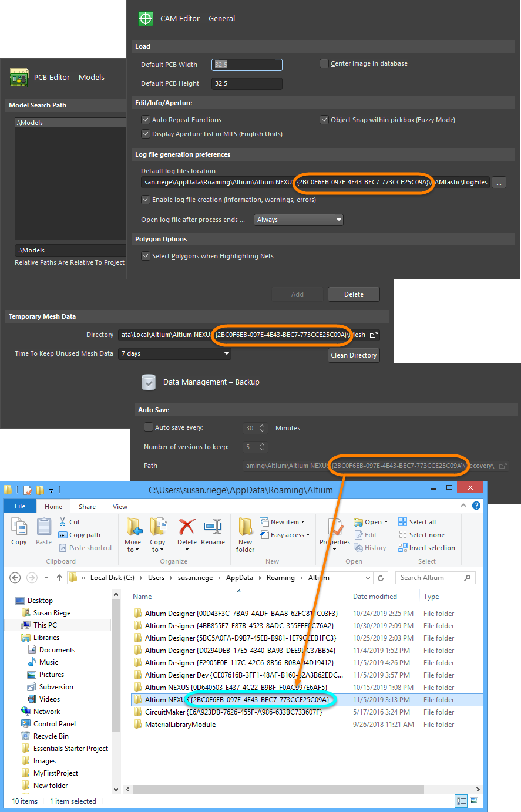Image resolution: width=521 pixels, height=812 pixels.
Task: Enable the Auto save every checkbox
Action: tap(149, 427)
